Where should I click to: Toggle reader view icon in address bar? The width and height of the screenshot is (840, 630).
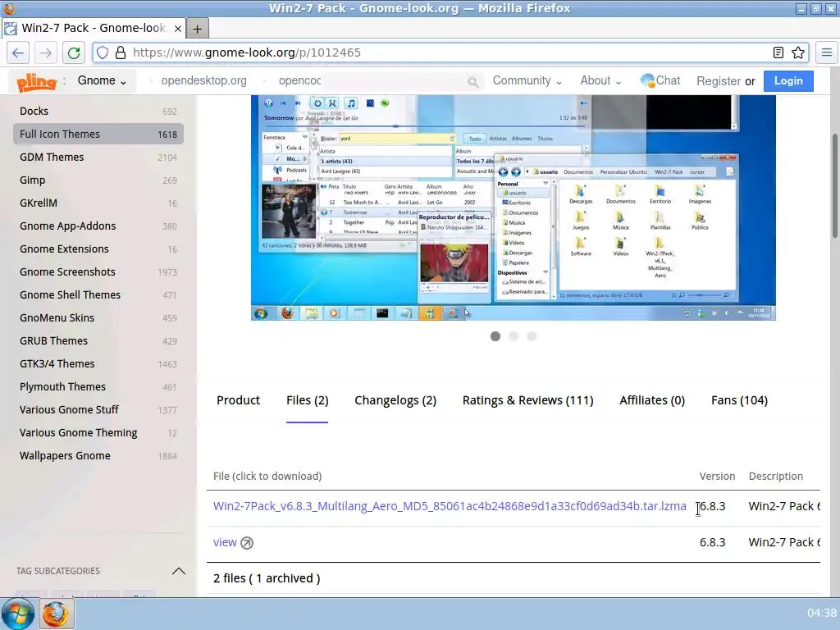(x=778, y=52)
